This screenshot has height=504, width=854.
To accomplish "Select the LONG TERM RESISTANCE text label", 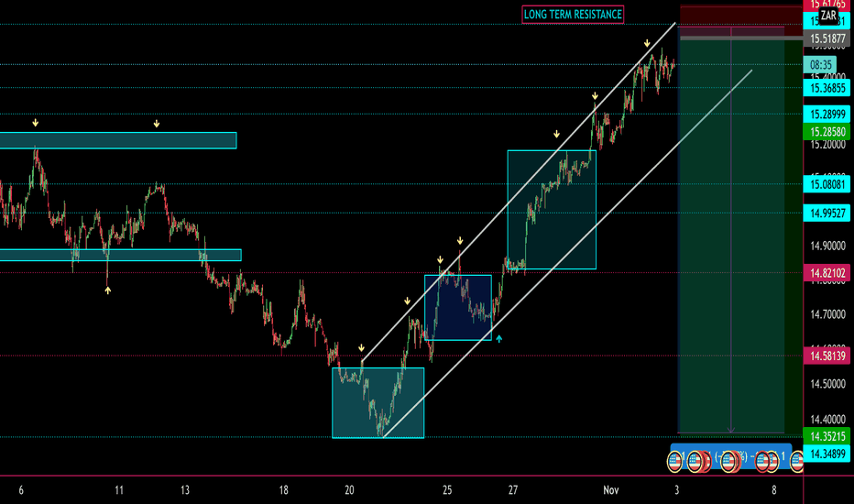I will (x=573, y=15).
